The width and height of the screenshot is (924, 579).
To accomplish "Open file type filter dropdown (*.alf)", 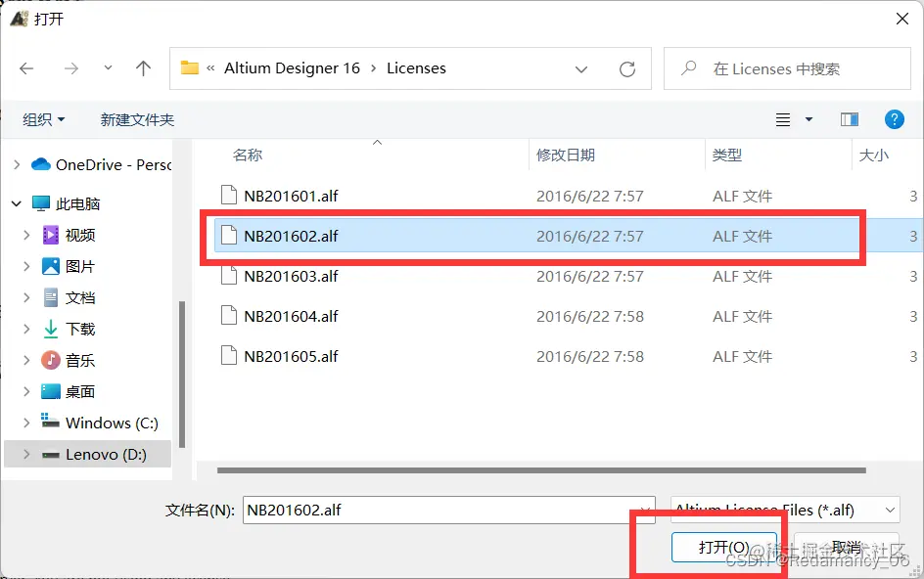I will (784, 511).
